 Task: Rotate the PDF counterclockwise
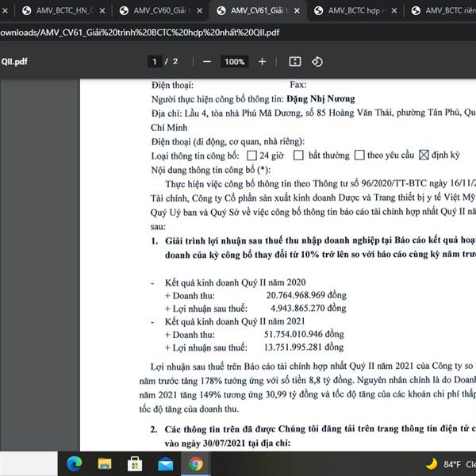317,62
